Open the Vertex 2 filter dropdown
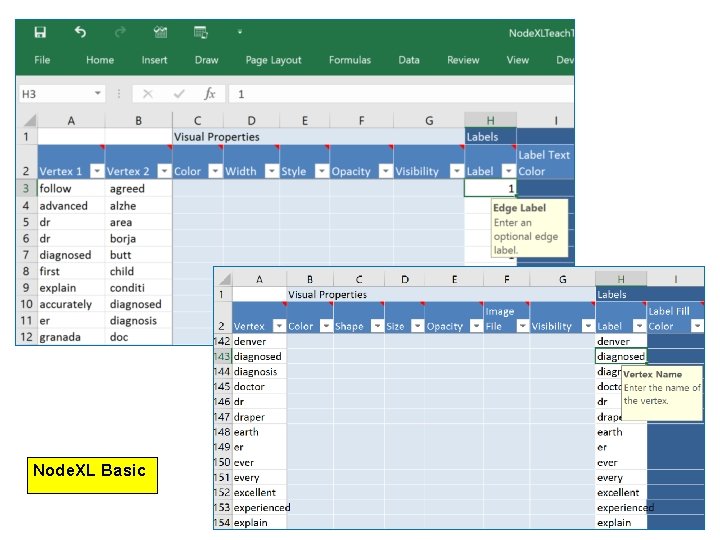This screenshot has width=720, height=540. pyautogui.click(x=164, y=171)
